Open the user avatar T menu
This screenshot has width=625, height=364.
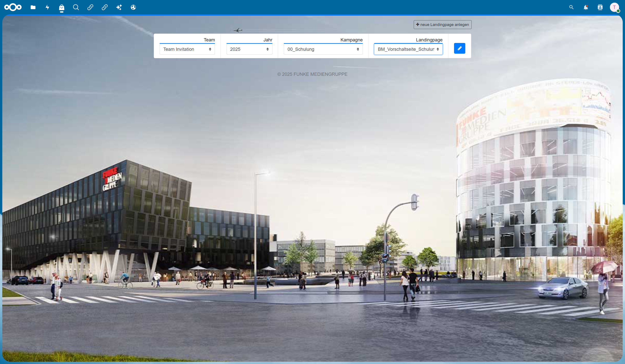pyautogui.click(x=614, y=7)
